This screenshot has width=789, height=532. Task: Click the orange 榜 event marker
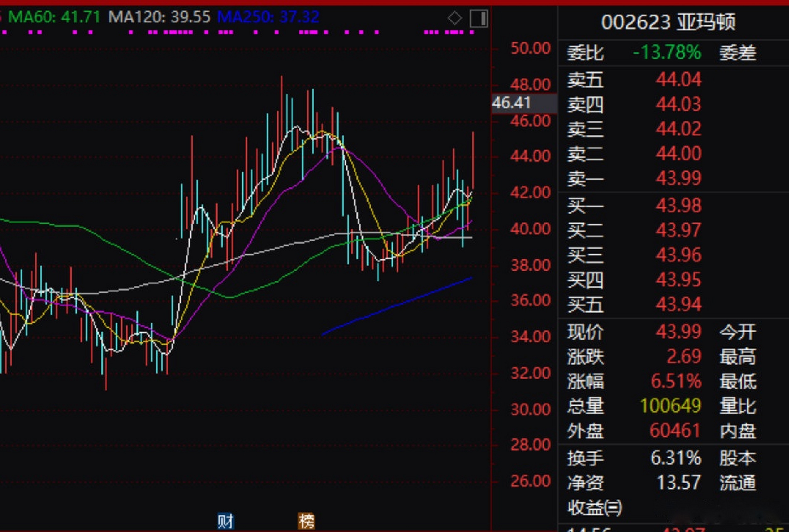[x=307, y=521]
